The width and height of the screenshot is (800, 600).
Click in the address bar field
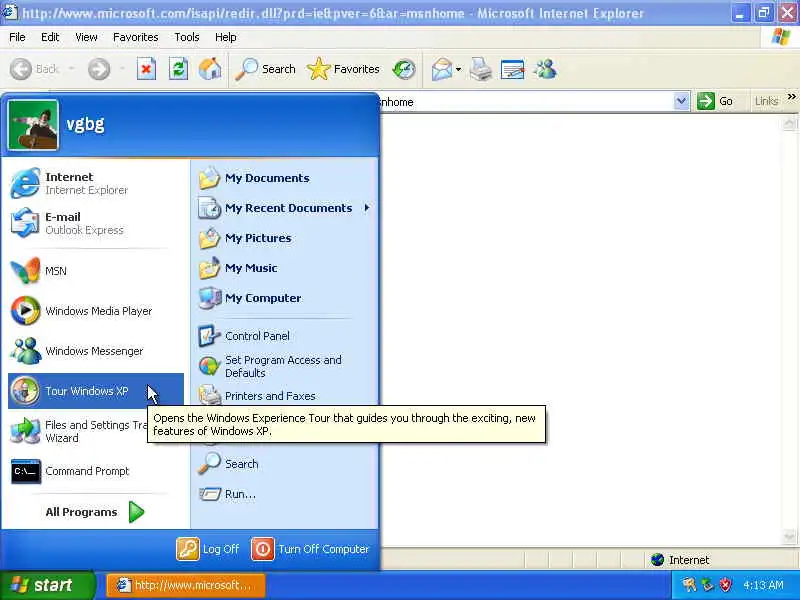[526, 102]
